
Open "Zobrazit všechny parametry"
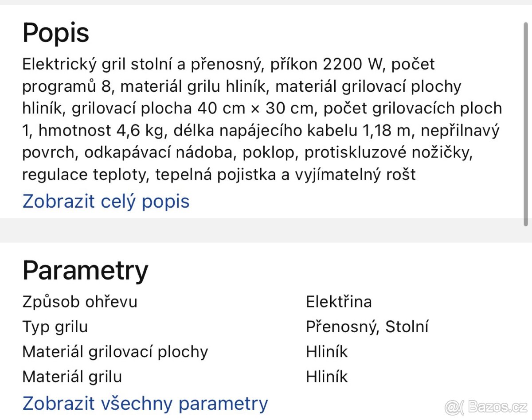tap(145, 404)
